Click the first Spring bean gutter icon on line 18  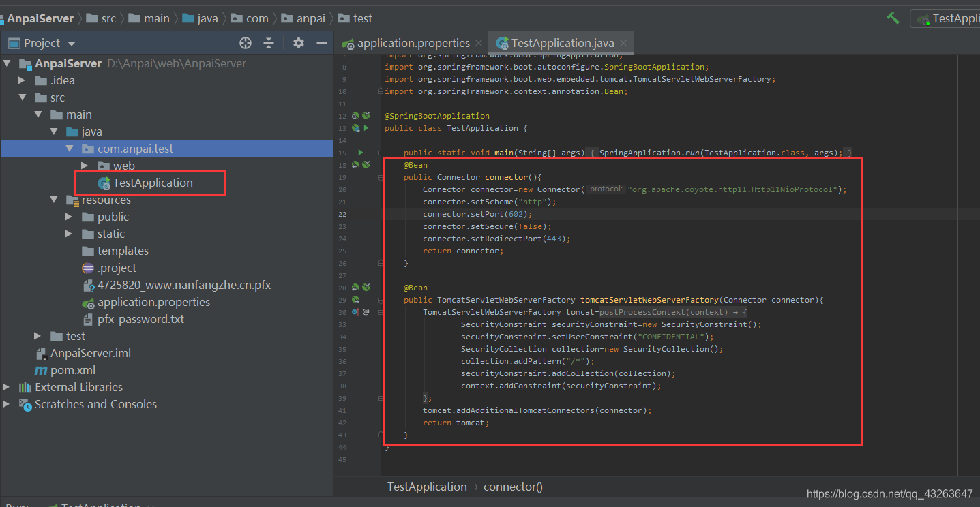355,165
